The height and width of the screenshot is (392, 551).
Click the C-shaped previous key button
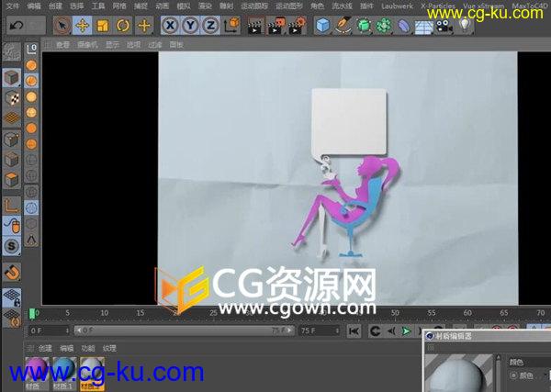376,330
